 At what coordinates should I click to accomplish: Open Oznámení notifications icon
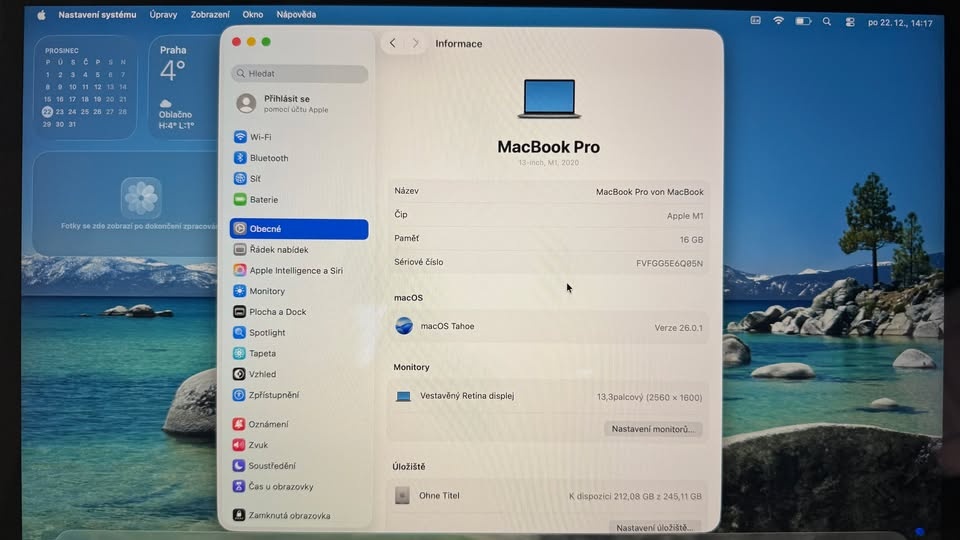coord(239,424)
